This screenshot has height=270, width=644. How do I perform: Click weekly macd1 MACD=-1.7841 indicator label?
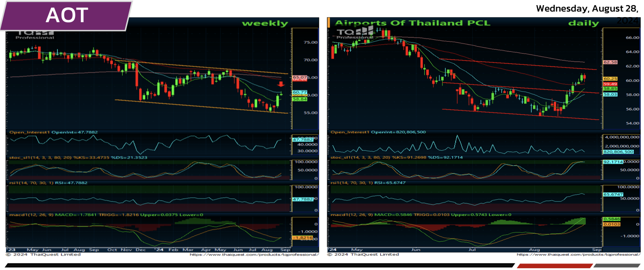click(x=106, y=215)
